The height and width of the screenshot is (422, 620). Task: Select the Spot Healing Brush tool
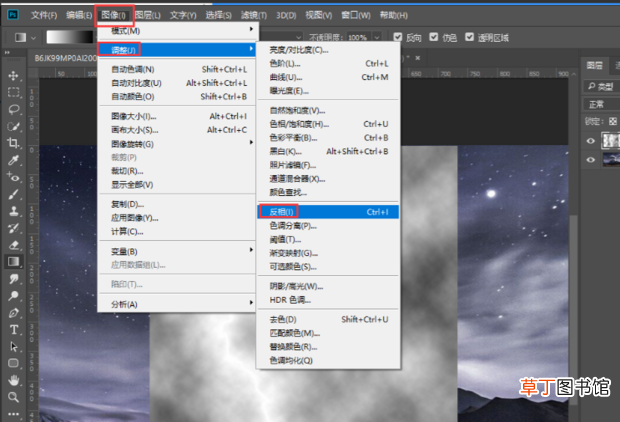pos(13,177)
